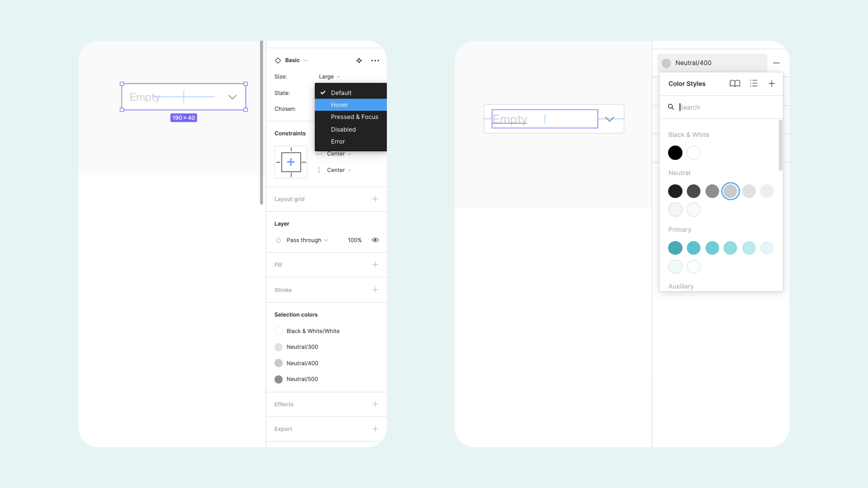Viewport: 868px width, 488px height.
Task: Remove the Neutral/400 color style
Action: [776, 63]
